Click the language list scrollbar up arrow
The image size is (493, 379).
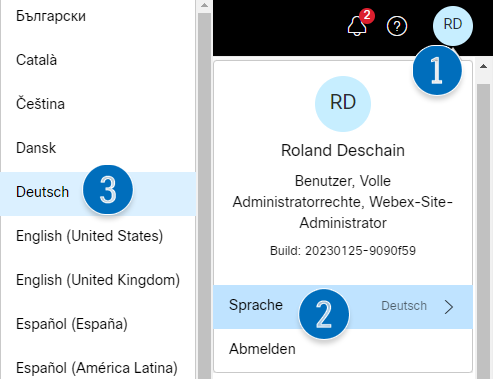(x=204, y=5)
